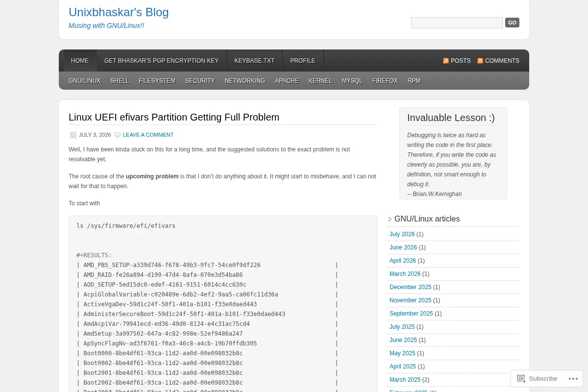588x392 pixels.
Task: Click the 'Musing with GNU/Linux!!' tagline
Action: point(106,25)
